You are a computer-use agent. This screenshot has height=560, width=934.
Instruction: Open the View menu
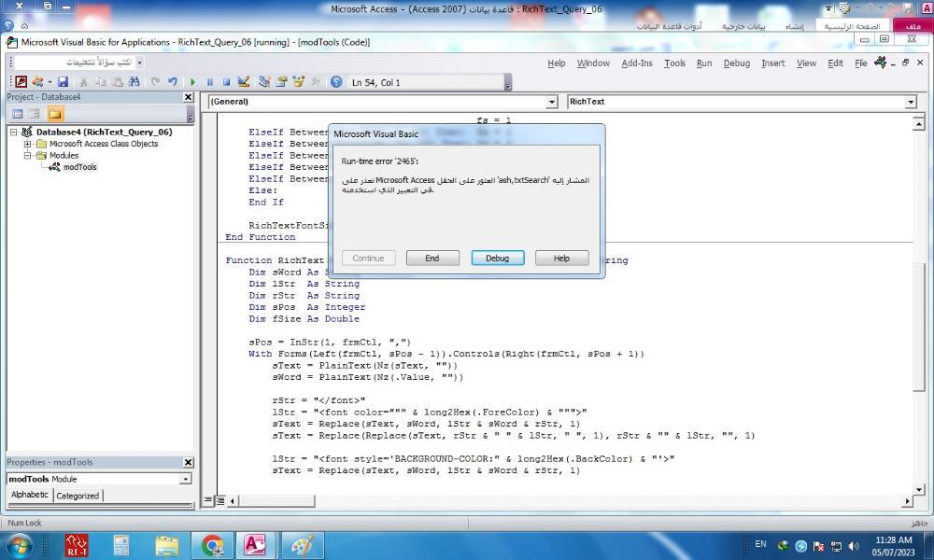click(807, 63)
